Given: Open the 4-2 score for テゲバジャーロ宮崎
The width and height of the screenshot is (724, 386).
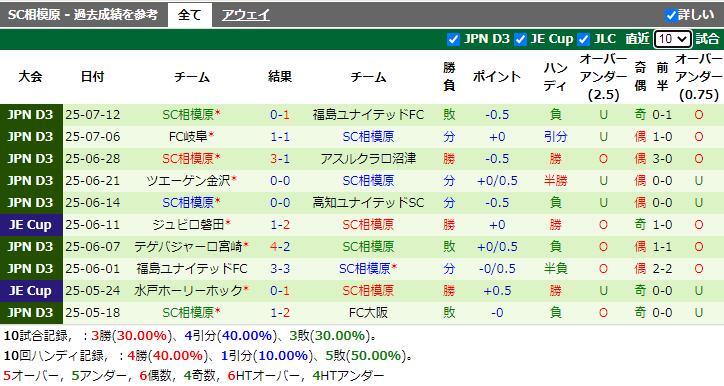Looking at the screenshot, I should coord(280,247).
